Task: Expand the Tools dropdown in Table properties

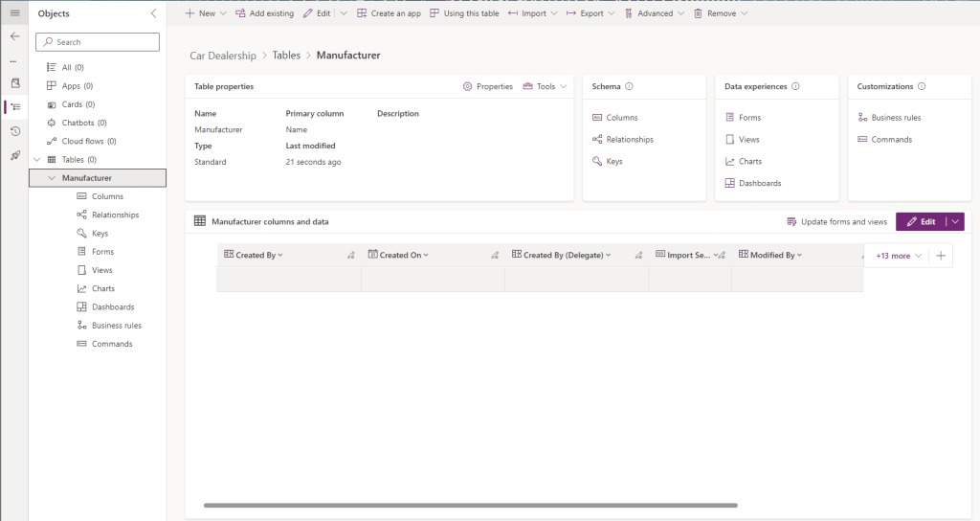Action: point(545,86)
